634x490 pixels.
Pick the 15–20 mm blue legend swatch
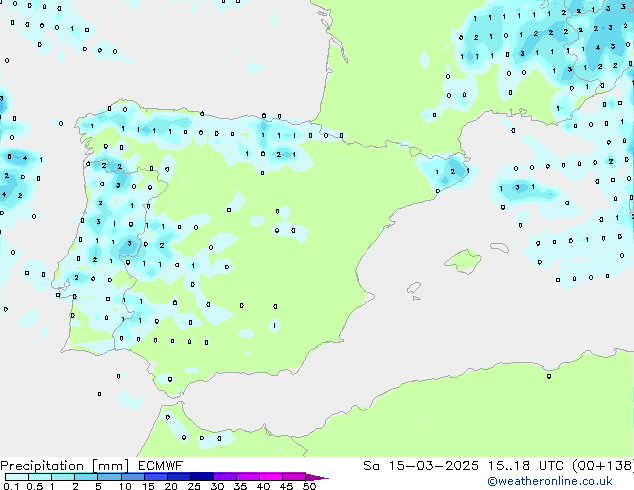[x=155, y=477]
